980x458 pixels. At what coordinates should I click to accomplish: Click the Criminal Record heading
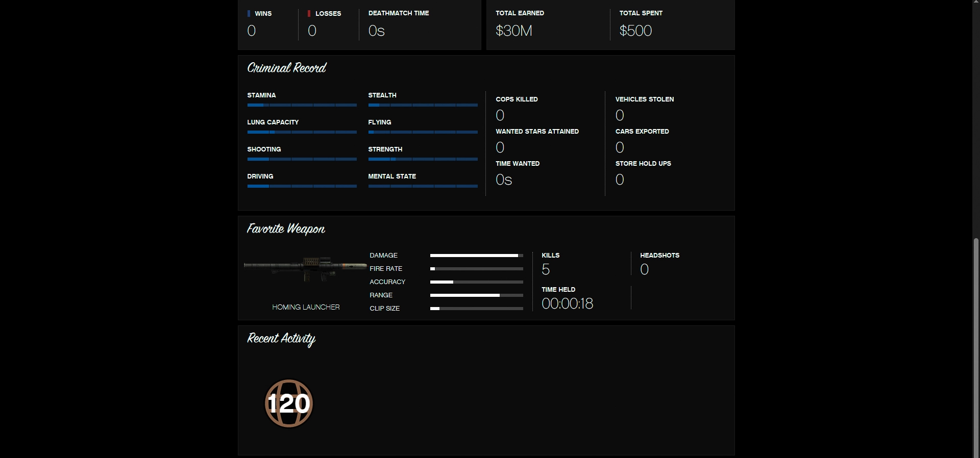(x=286, y=68)
